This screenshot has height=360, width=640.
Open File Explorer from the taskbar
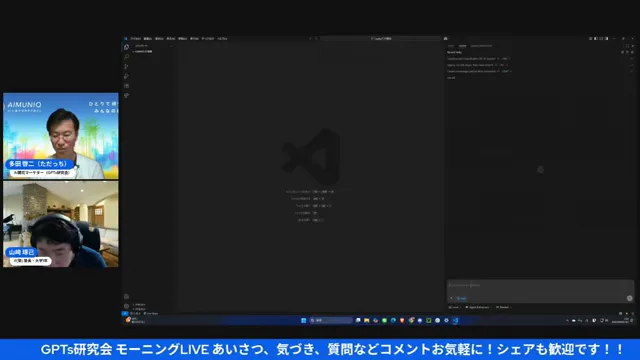tap(367, 320)
